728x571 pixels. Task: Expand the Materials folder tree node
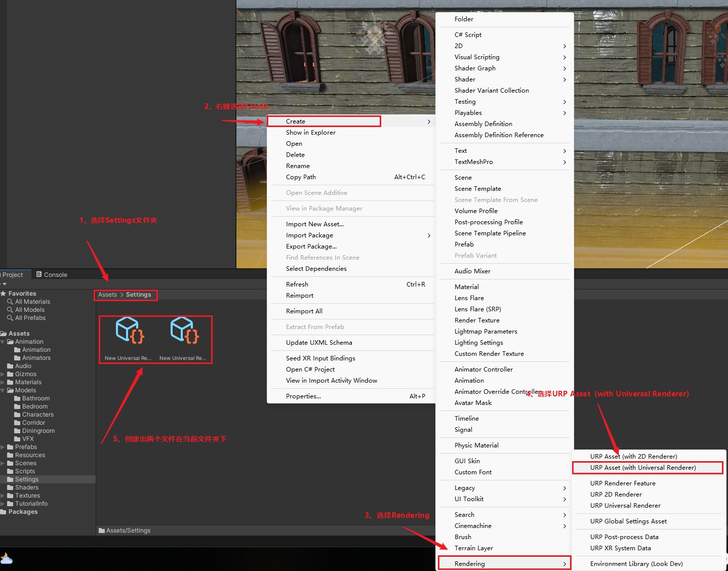pyautogui.click(x=3, y=382)
